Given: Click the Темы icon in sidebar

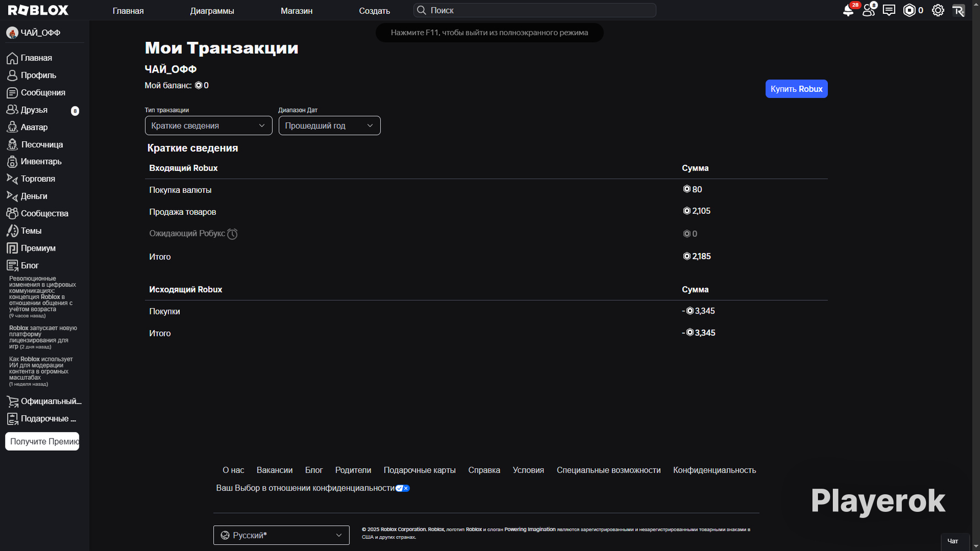Looking at the screenshot, I should pyautogui.click(x=12, y=231).
